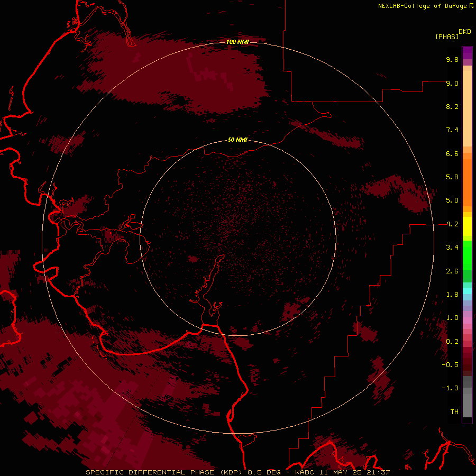This screenshot has height=476, width=476.
Task: Click the 5.8 legend value
Action: coord(452,177)
